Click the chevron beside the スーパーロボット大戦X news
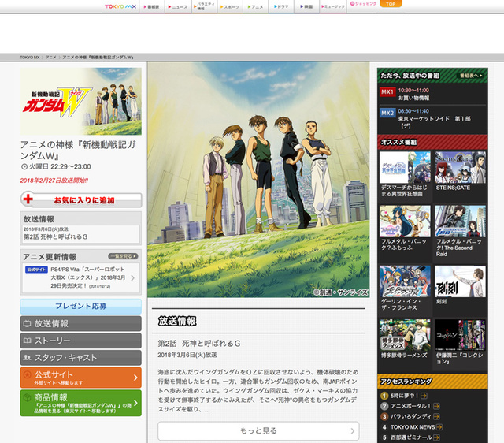 pos(133,278)
